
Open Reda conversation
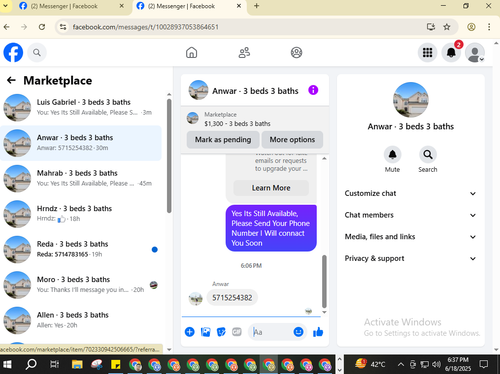81,249
